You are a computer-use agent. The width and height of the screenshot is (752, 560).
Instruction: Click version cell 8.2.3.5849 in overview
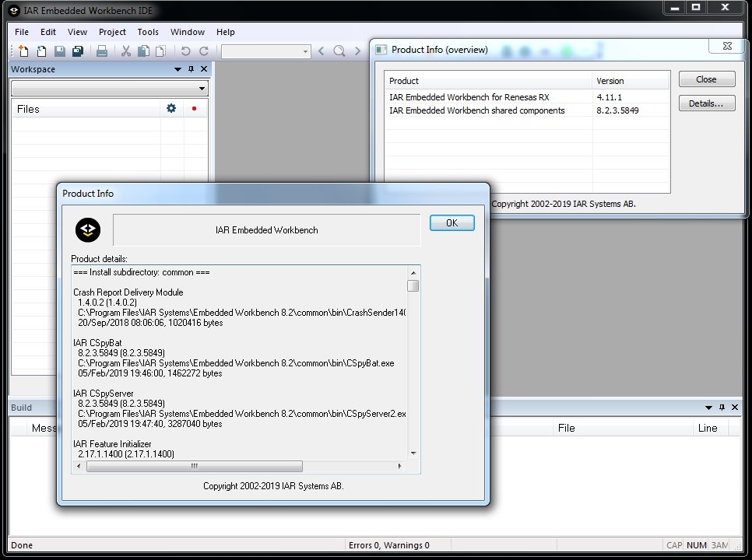pos(617,110)
